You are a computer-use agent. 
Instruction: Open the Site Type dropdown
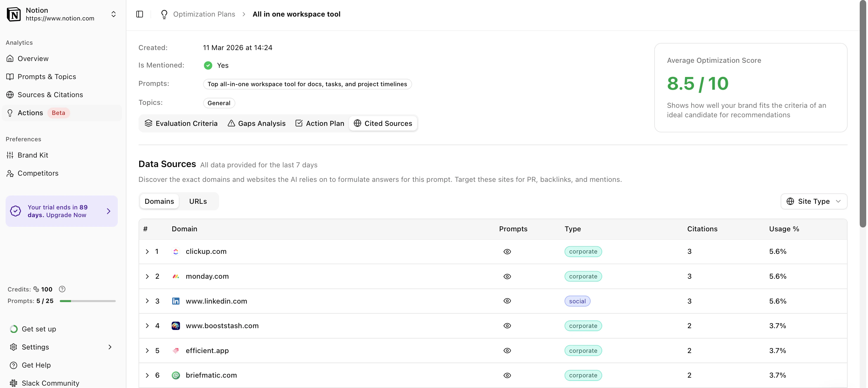[814, 201]
